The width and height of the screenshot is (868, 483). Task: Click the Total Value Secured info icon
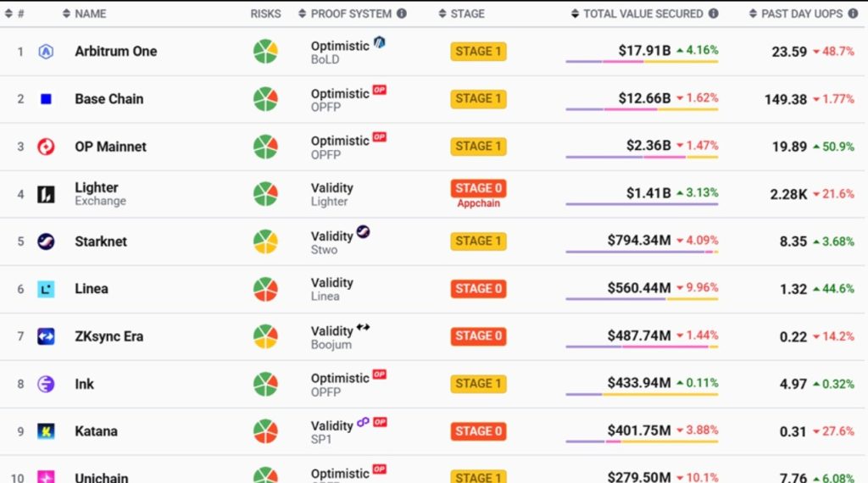coord(713,14)
